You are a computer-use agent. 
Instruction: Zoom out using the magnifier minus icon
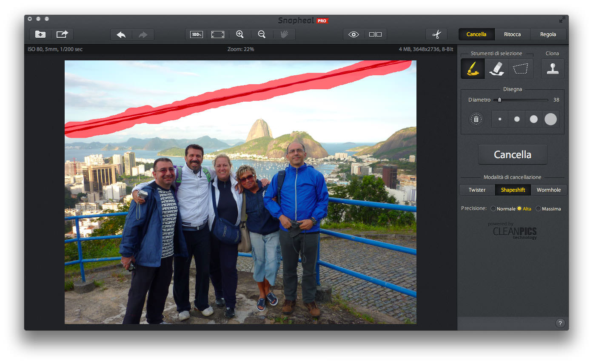262,34
